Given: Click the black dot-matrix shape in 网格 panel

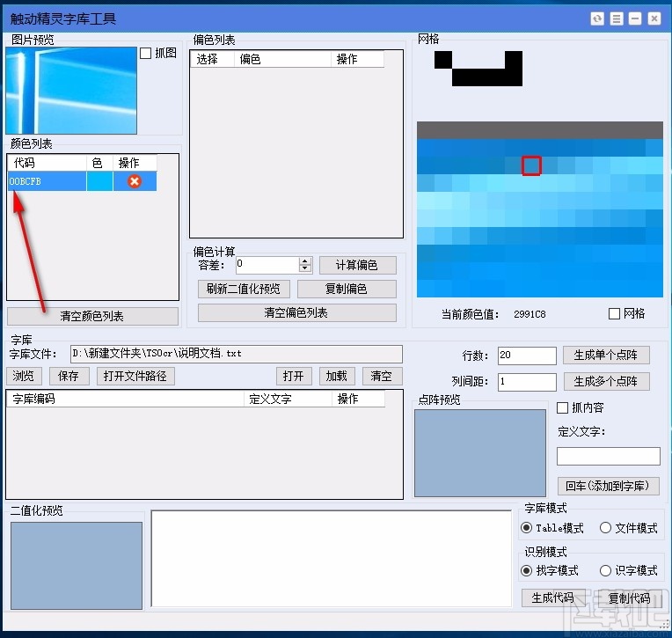Looking at the screenshot, I should [478, 69].
